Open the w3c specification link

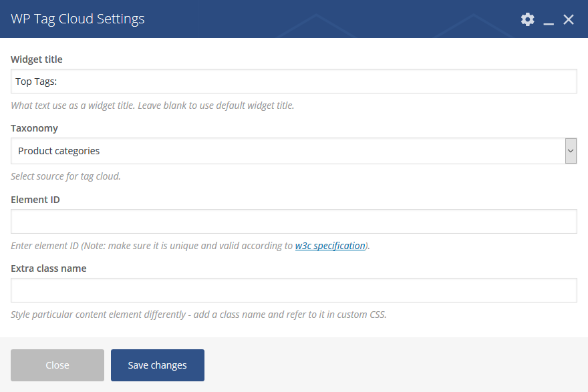point(330,246)
